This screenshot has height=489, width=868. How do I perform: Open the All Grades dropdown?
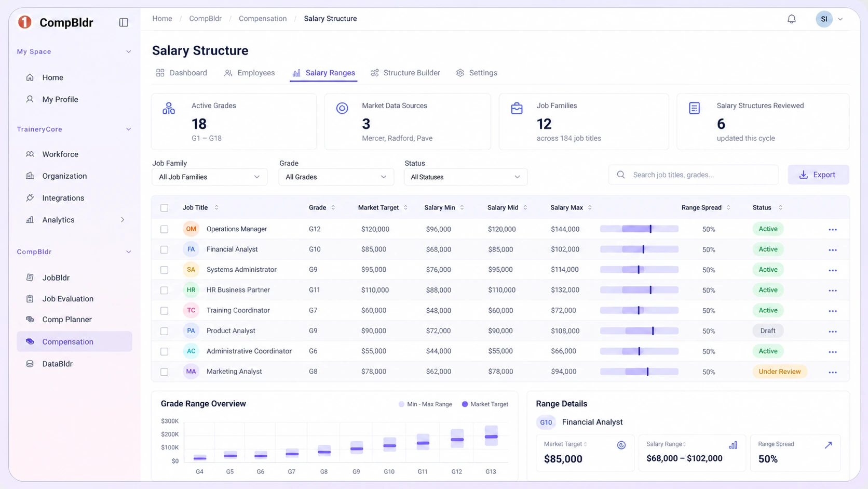coord(336,177)
